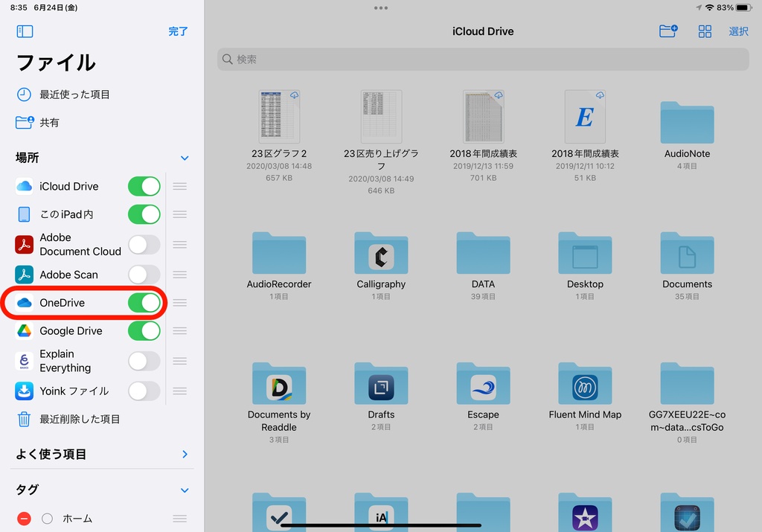Open the Documents folder

coord(687,253)
